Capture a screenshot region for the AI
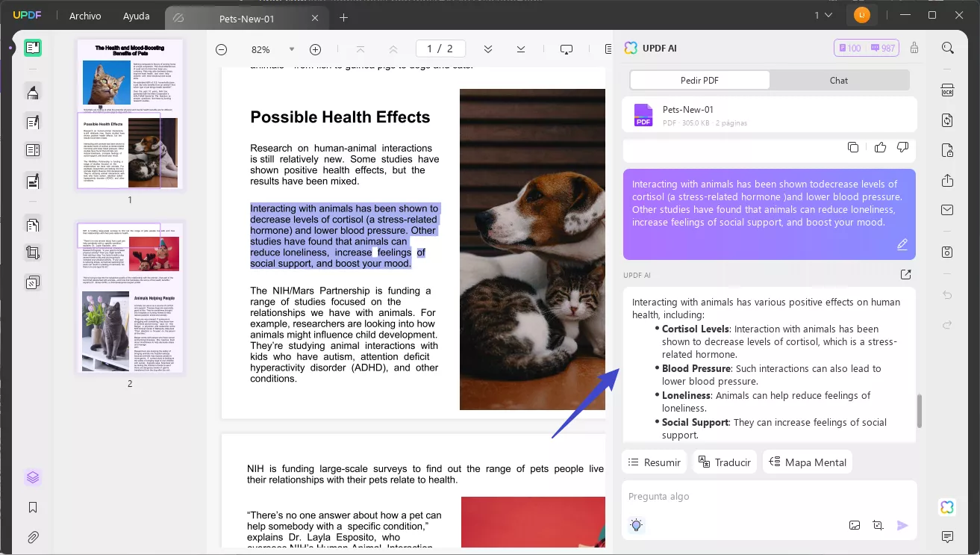The height and width of the screenshot is (555, 980). (x=878, y=525)
